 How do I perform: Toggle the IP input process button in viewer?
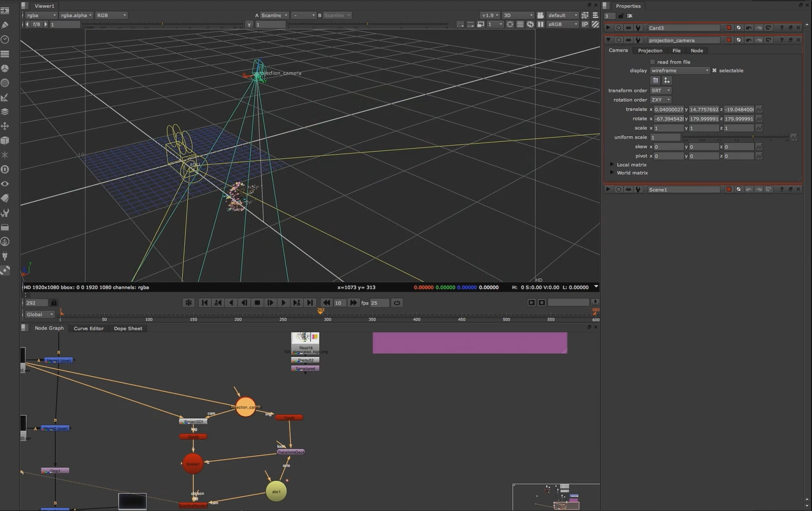click(x=585, y=24)
